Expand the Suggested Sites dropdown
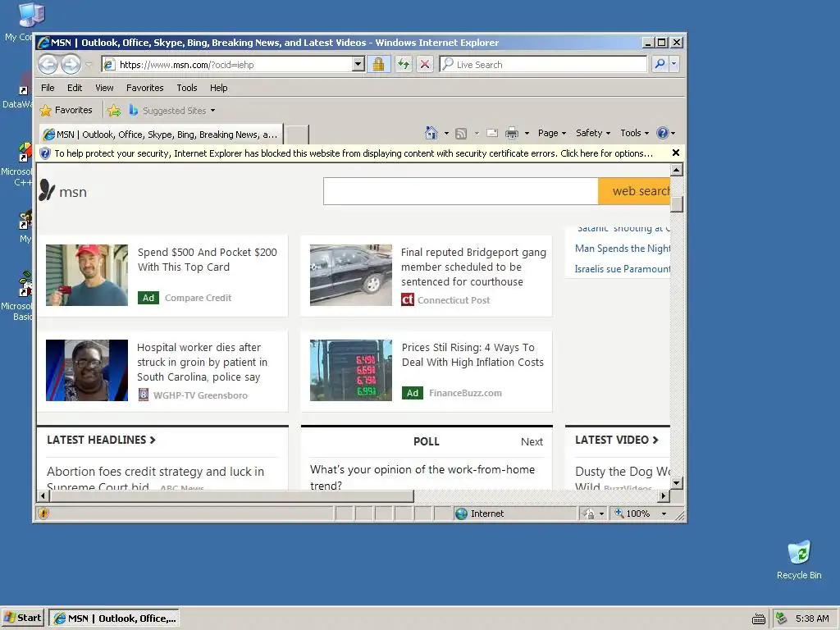This screenshot has width=840, height=630. click(212, 111)
